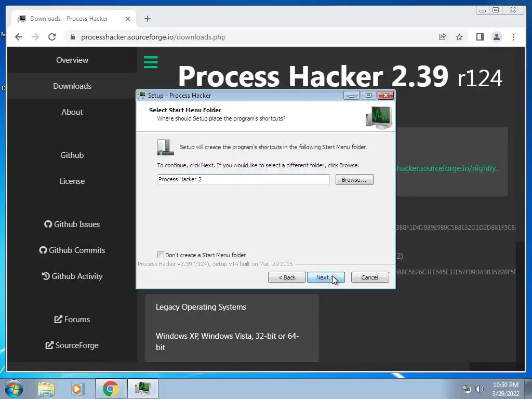Toggle Chrome's side panel icon
532x399 pixels.
click(x=480, y=37)
